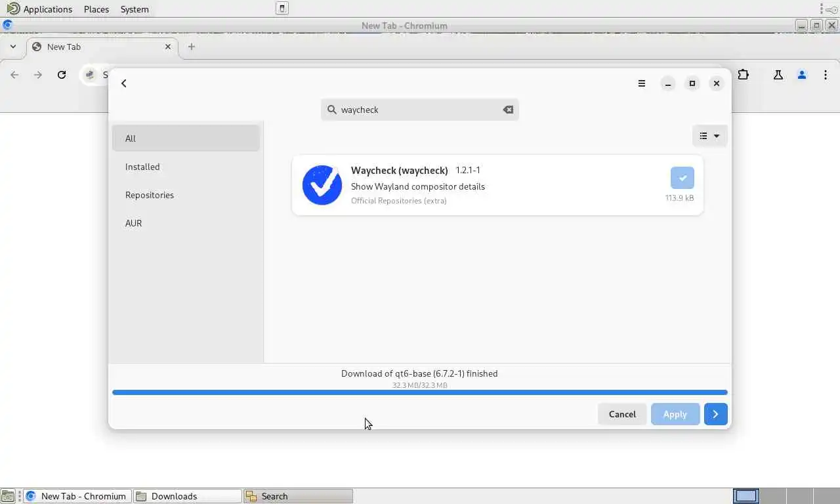Image resolution: width=840 pixels, height=504 pixels.
Task: Open the list view options dropdown
Action: click(709, 136)
